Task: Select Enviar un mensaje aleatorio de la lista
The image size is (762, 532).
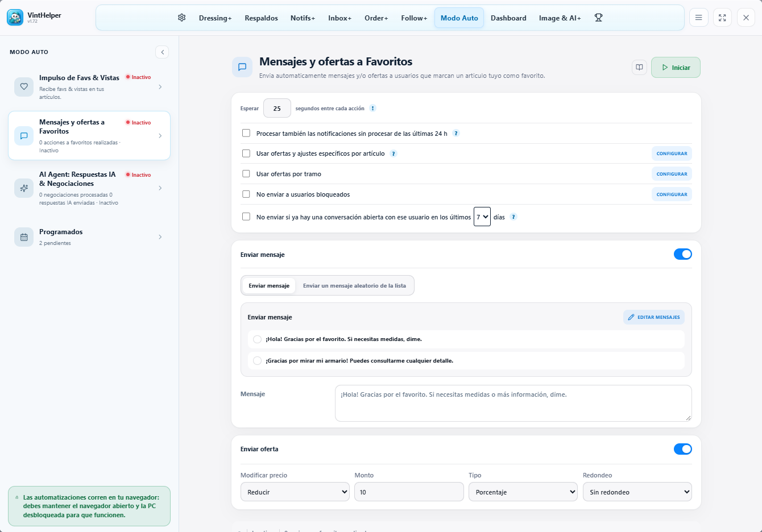Action: (354, 285)
